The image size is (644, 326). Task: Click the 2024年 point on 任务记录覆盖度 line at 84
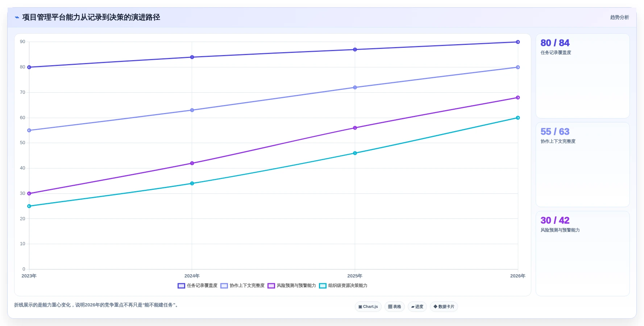click(192, 57)
